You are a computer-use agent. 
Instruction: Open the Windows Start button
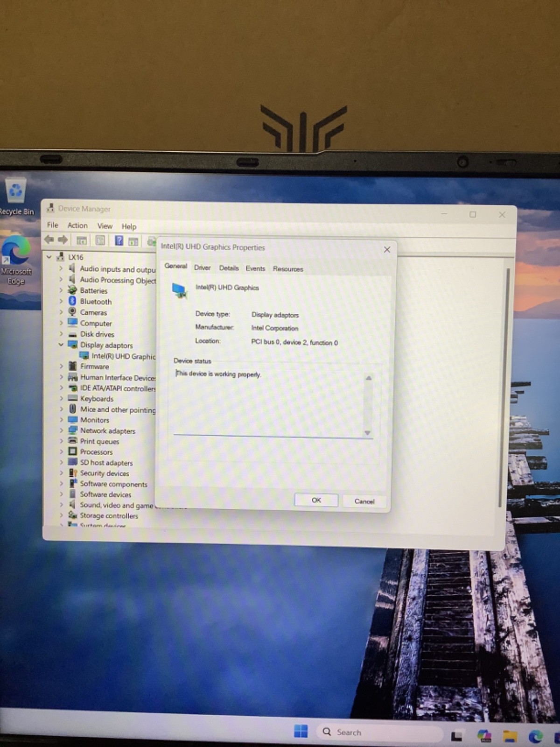[x=301, y=731]
